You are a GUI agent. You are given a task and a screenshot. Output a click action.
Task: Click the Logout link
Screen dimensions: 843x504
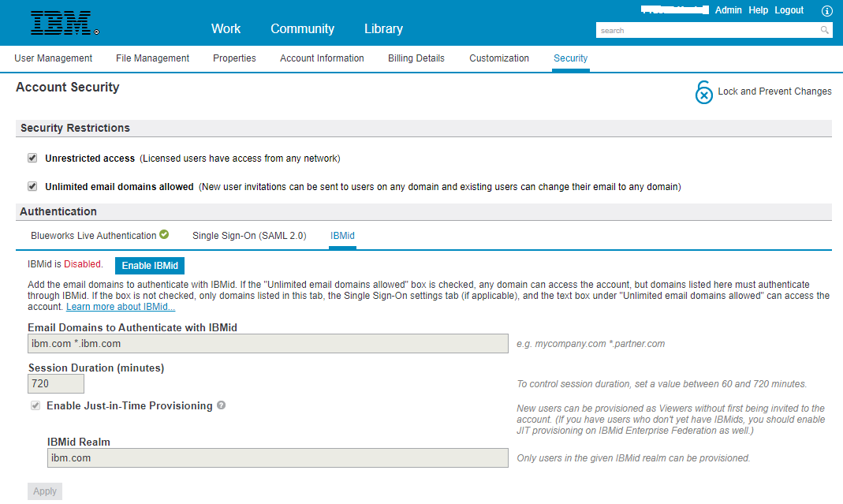coord(789,10)
